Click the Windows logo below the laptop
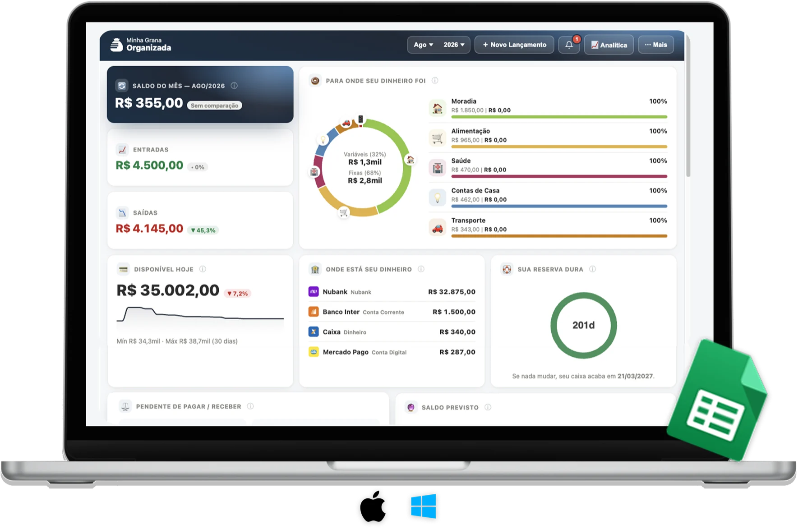812x529 pixels. coord(423,506)
